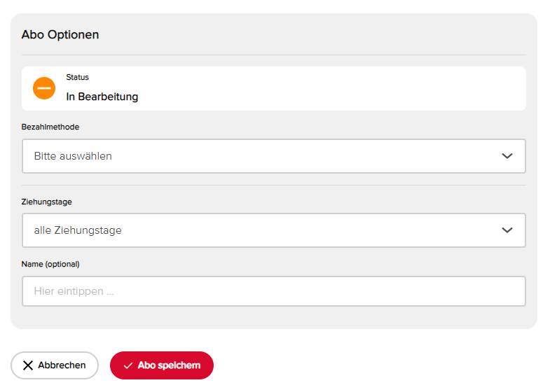Click the Ziehungstage field label

(47, 202)
